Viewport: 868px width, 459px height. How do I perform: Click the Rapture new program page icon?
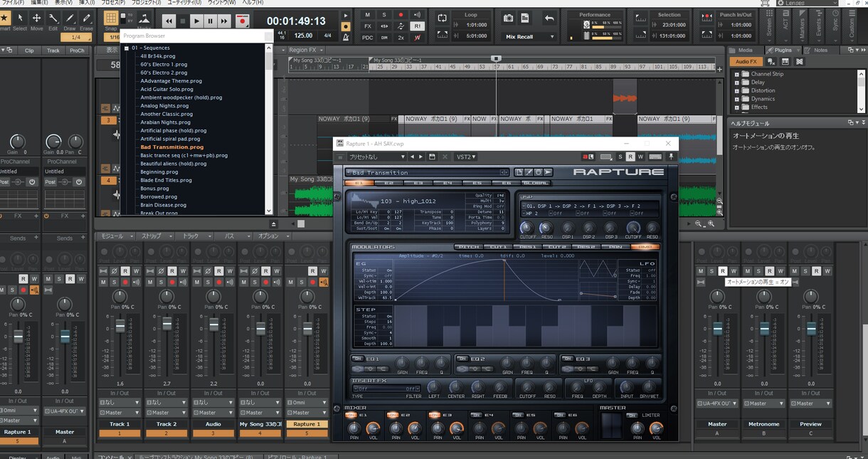[x=519, y=172]
